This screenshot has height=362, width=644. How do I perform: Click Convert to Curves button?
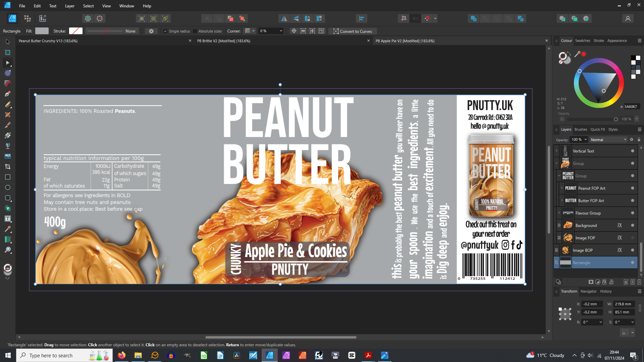[x=353, y=31]
